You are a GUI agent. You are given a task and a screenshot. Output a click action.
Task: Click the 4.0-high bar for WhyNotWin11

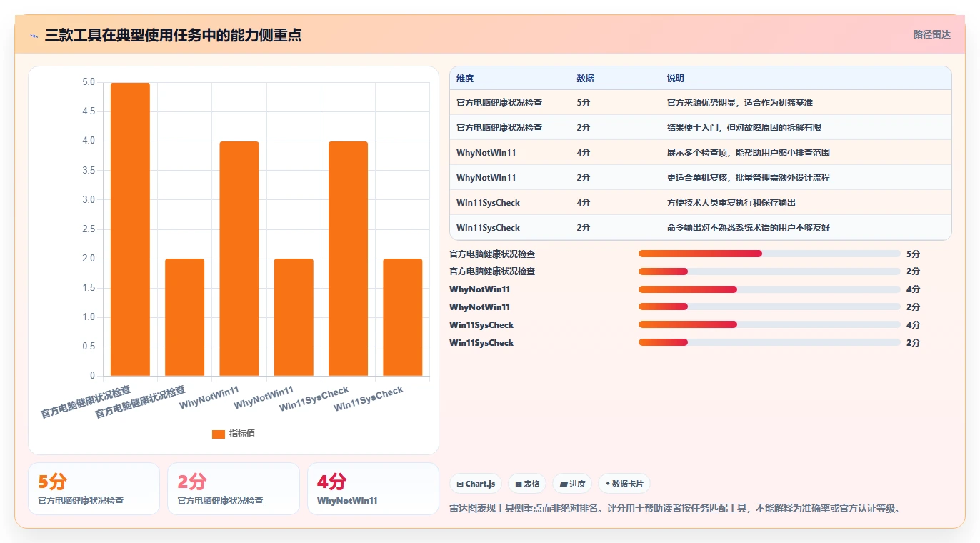tap(239, 259)
